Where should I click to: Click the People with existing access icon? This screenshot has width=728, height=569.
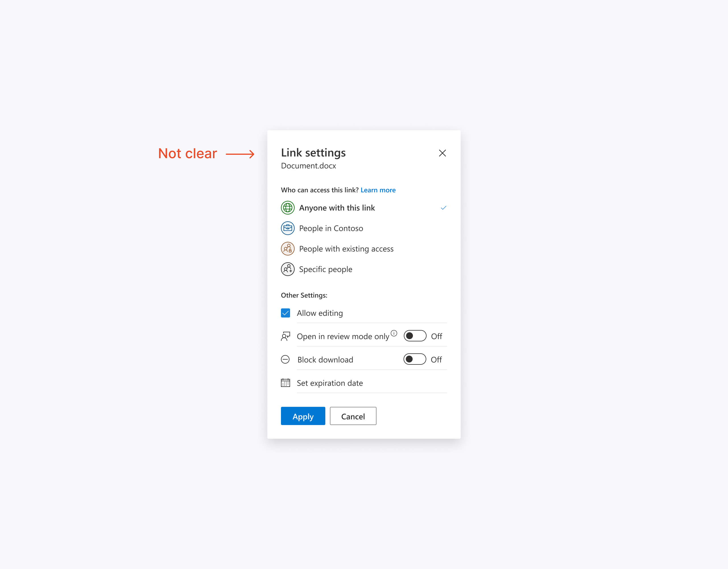287,249
